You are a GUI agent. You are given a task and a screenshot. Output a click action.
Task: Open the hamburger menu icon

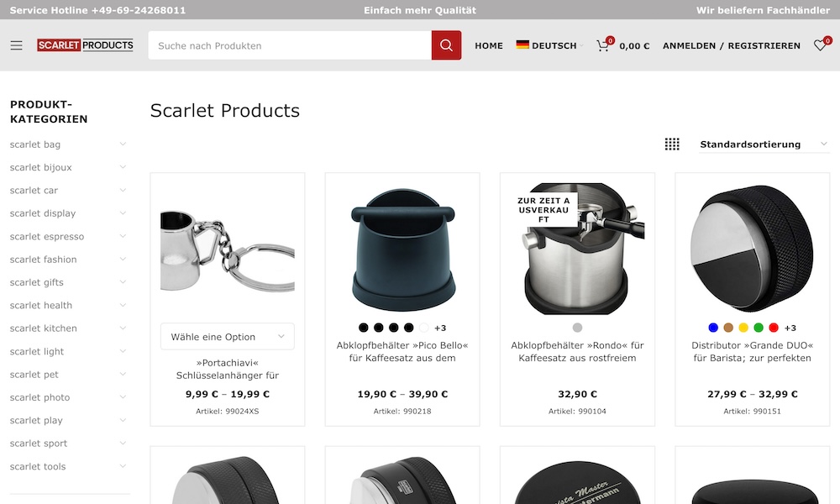click(17, 45)
